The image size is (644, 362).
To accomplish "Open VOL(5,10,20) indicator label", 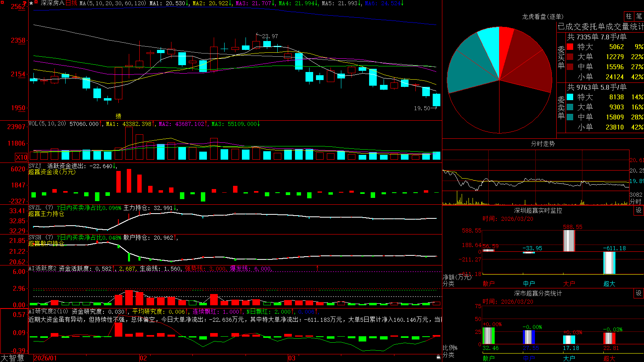I will tap(47, 124).
